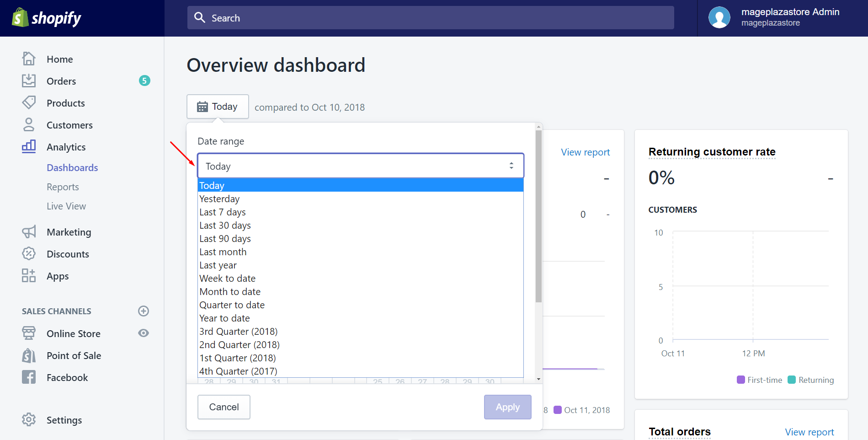Image resolution: width=868 pixels, height=440 pixels.
Task: Open Facebook sales channel
Action: point(67,377)
